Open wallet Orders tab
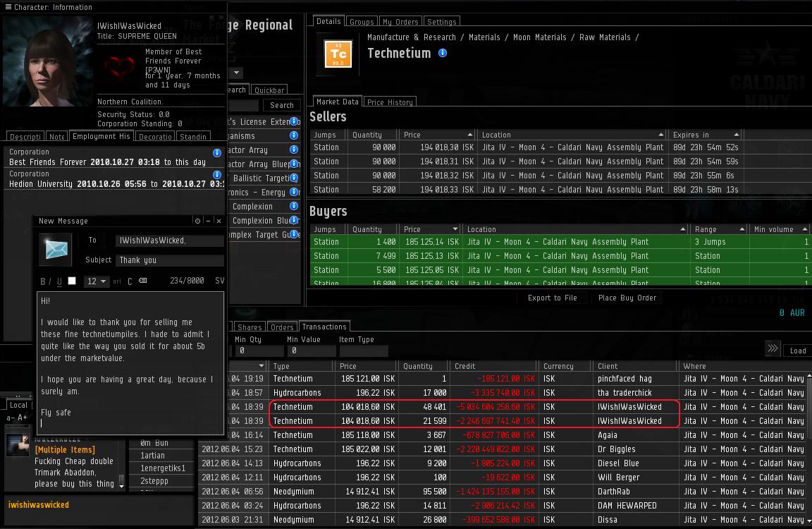This screenshot has height=529, width=812. point(282,327)
